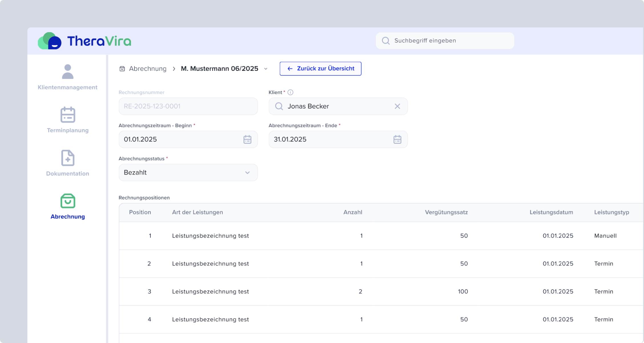Screen dimensions: 644x343
Task: Click the Anzahl column header
Action: (x=353, y=212)
